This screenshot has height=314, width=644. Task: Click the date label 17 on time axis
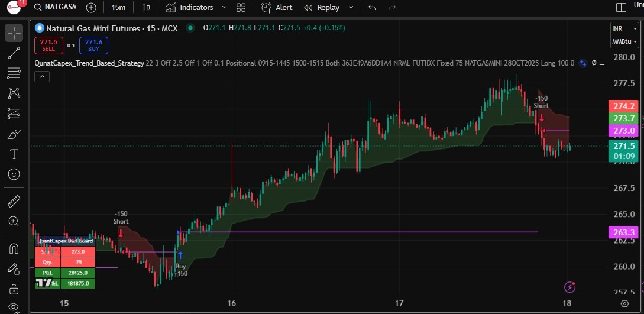point(399,303)
